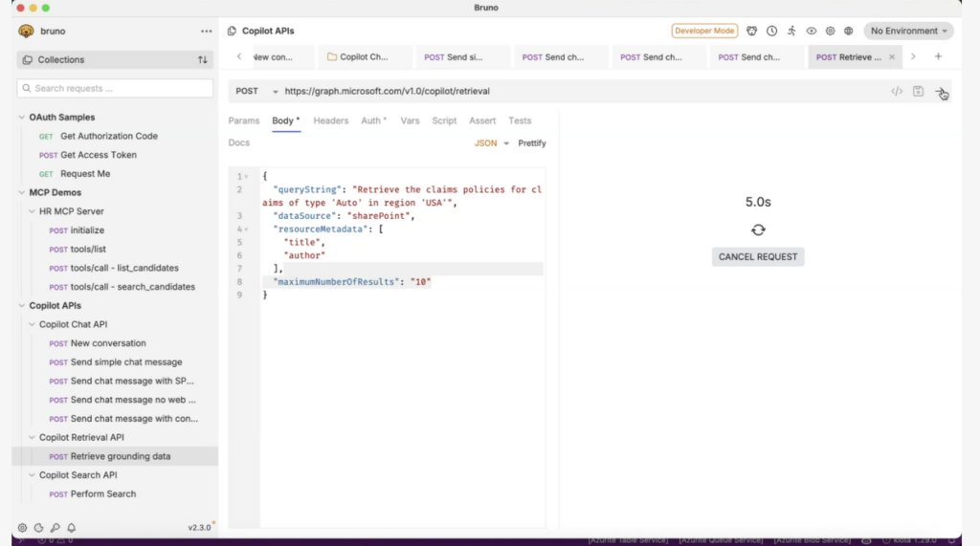Open the JSON body type dropdown
Image resolution: width=980 pixels, height=546 pixels.
coord(492,143)
